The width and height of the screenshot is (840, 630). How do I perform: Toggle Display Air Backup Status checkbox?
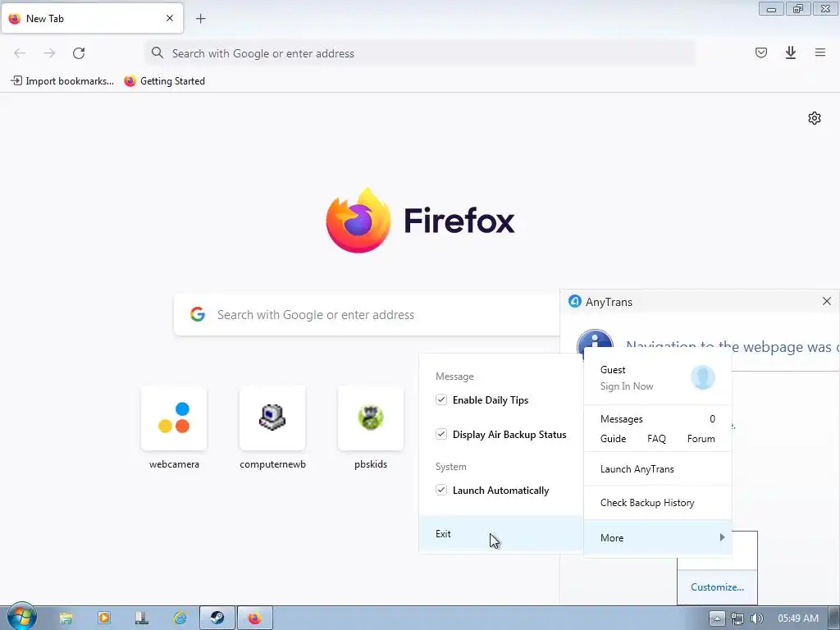click(441, 434)
